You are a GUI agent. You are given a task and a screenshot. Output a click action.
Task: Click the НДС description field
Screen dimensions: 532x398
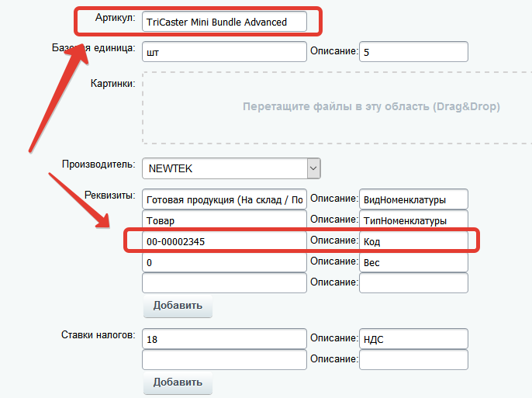[414, 339]
